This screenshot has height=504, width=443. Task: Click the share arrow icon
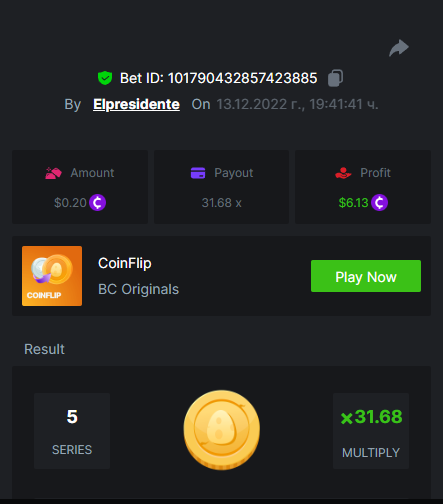pyautogui.click(x=399, y=48)
